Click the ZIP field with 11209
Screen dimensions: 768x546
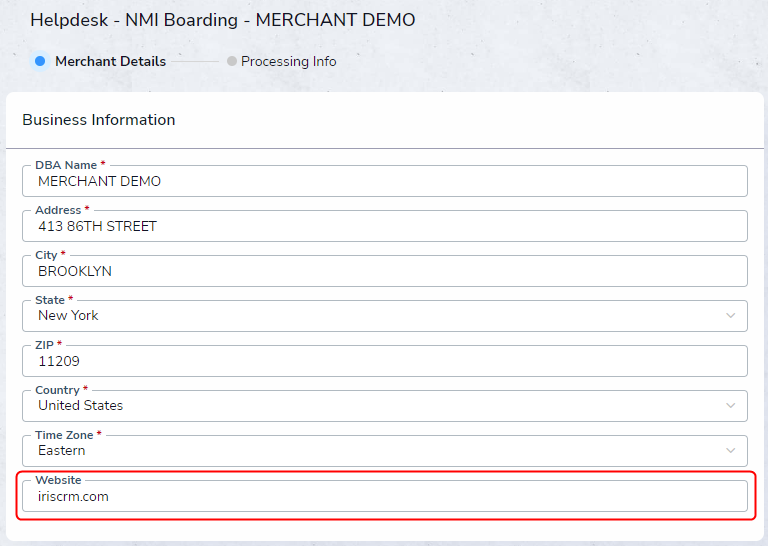[x=384, y=361]
